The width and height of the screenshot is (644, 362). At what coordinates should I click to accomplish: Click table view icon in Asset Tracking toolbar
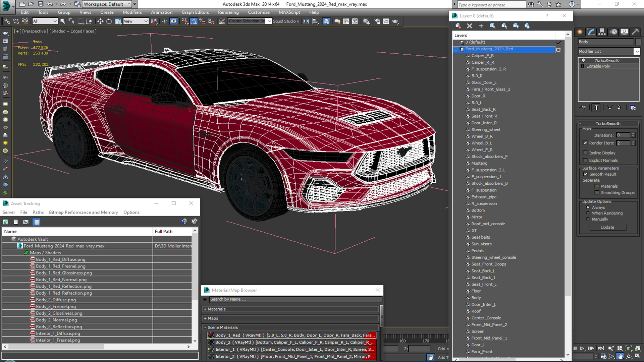37,222
